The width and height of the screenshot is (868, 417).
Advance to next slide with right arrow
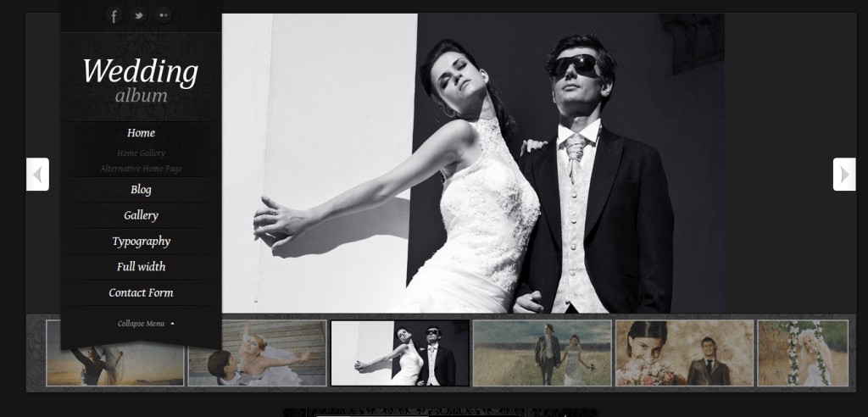coord(844,175)
